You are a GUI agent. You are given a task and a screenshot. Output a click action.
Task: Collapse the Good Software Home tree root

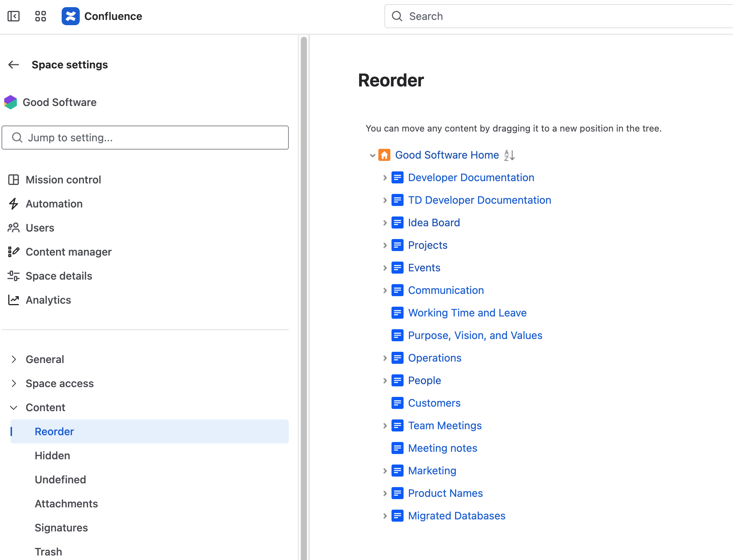(372, 155)
